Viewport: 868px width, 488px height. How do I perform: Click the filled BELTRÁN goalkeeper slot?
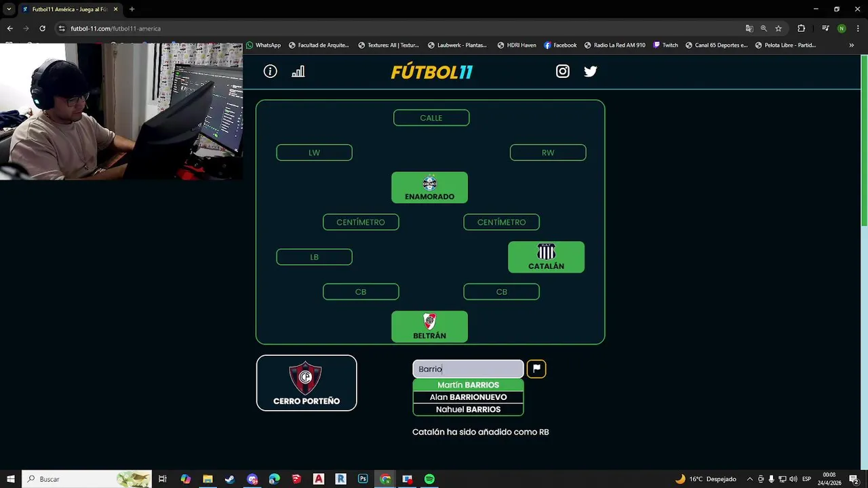pyautogui.click(x=429, y=327)
